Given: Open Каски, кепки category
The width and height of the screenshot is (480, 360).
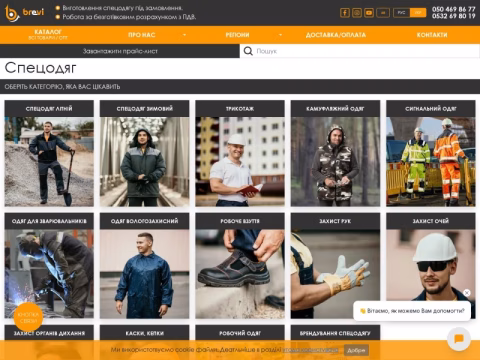Looking at the screenshot, I should point(144,333).
